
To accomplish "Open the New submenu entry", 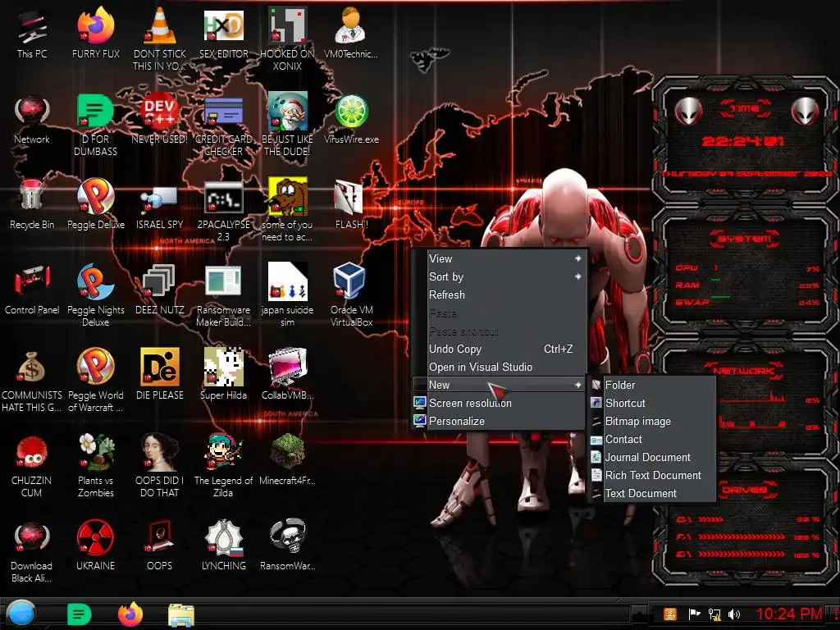I will 499,386.
